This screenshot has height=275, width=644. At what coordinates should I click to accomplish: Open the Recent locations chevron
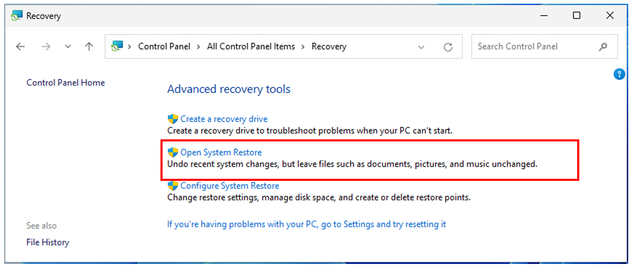tap(68, 47)
